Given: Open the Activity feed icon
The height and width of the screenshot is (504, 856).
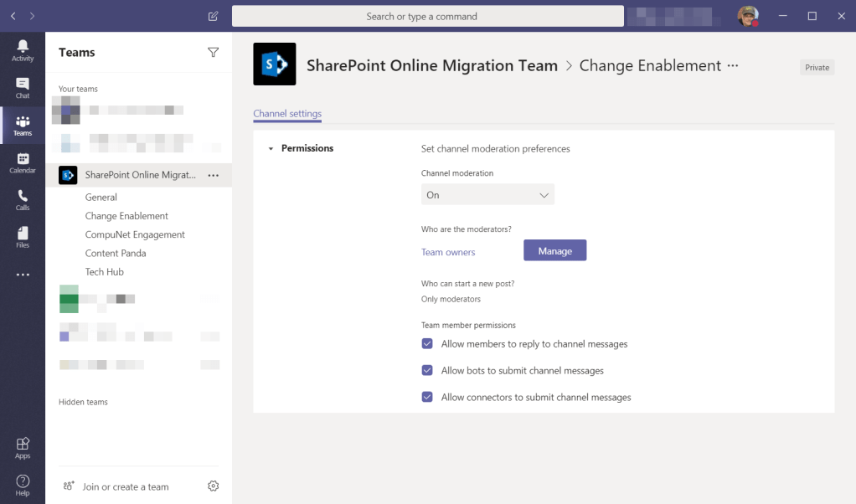Looking at the screenshot, I should click(x=23, y=50).
